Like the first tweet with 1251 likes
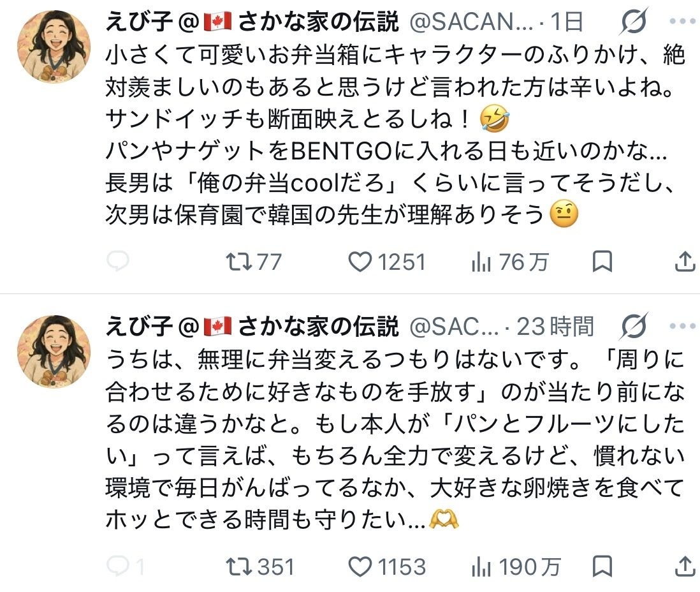The width and height of the screenshot is (700, 592). [386, 262]
